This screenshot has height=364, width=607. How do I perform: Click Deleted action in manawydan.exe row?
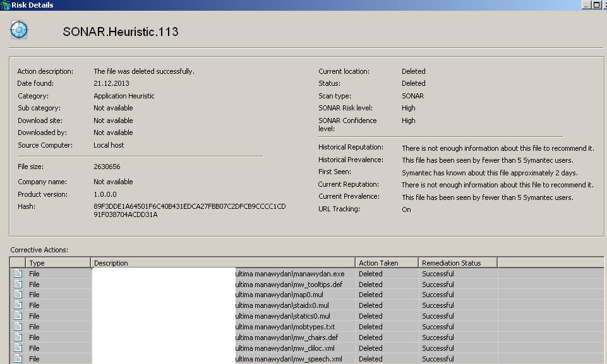[371, 274]
